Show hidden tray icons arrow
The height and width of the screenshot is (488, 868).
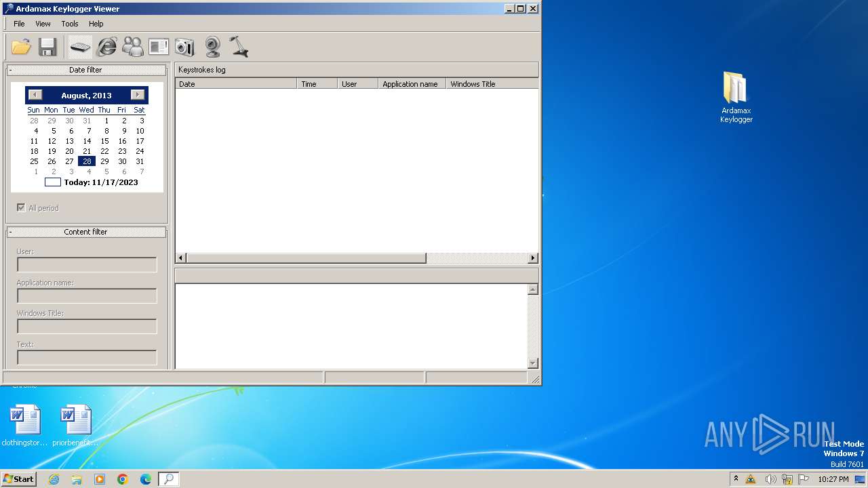pyautogui.click(x=736, y=479)
